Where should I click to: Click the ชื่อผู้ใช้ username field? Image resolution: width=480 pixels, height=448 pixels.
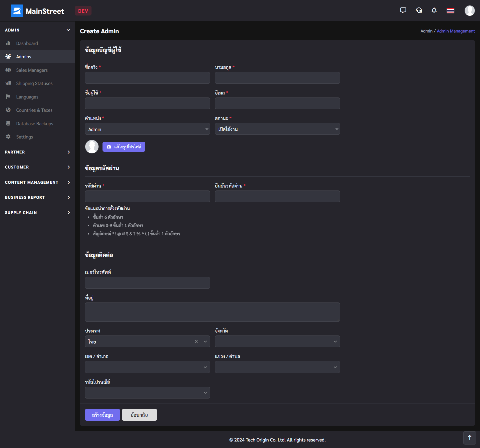click(x=147, y=103)
